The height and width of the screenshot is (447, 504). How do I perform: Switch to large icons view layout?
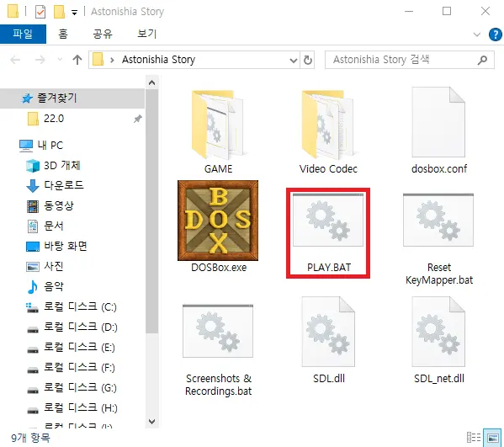click(492, 438)
